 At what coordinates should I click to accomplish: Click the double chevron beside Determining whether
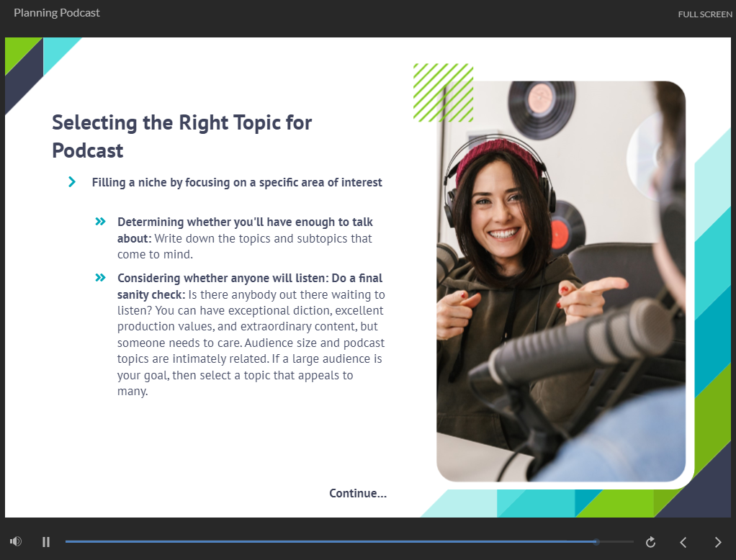[x=101, y=222]
